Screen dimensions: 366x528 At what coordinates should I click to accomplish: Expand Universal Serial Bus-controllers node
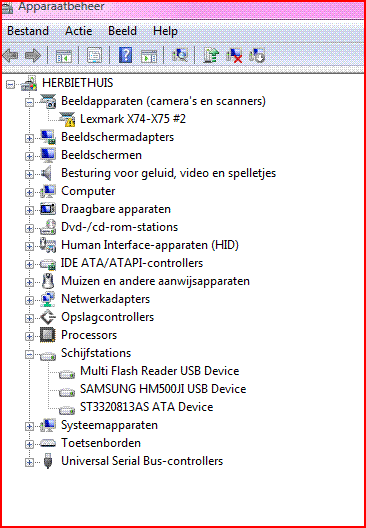point(30,462)
